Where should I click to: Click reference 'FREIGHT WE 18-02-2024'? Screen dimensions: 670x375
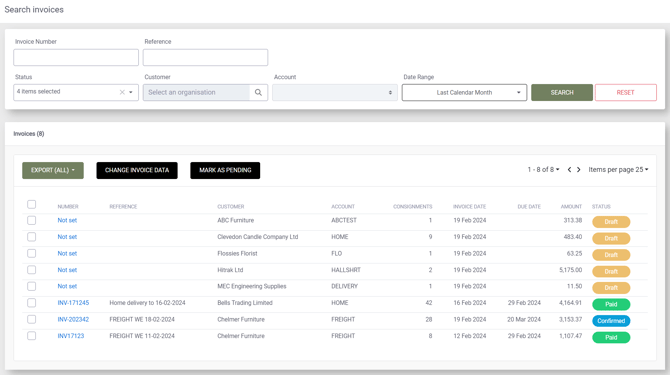click(x=142, y=319)
